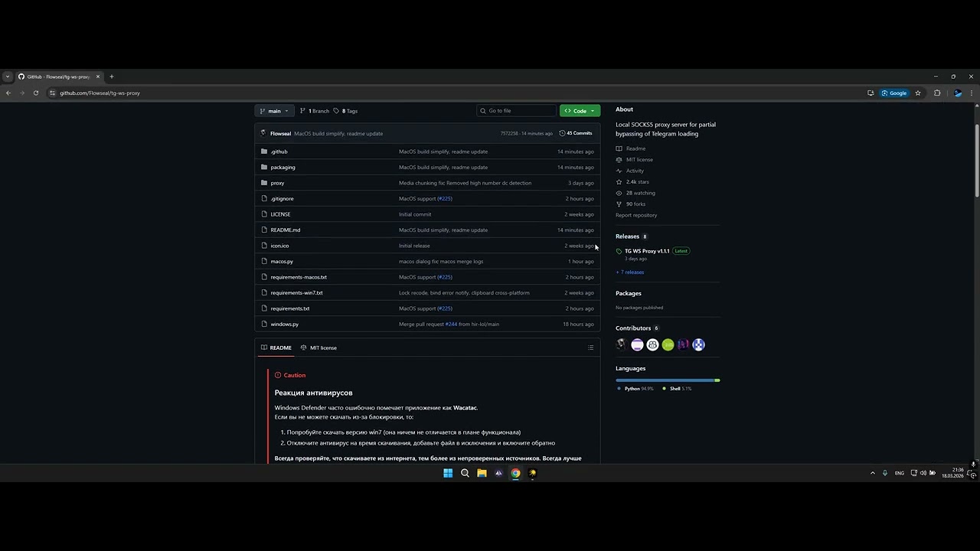Open the Contributors heading link
Viewport: 980px width, 551px height.
point(637,328)
